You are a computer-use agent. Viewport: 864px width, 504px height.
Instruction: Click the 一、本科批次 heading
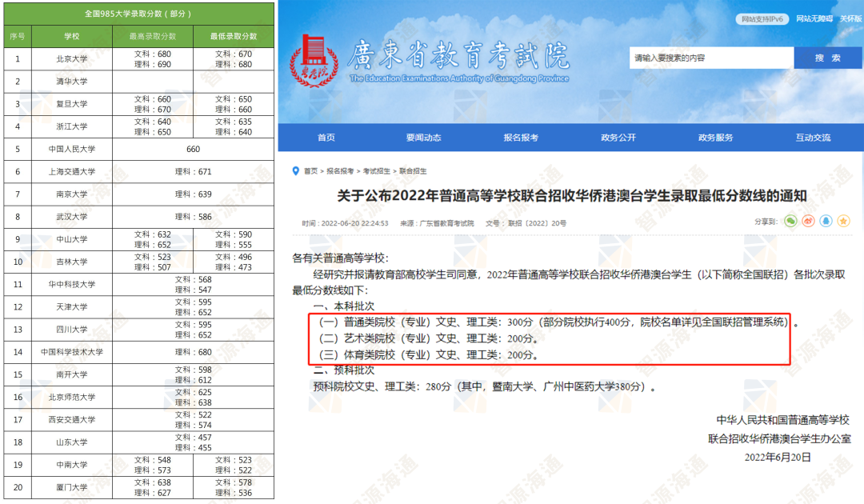coord(344,306)
